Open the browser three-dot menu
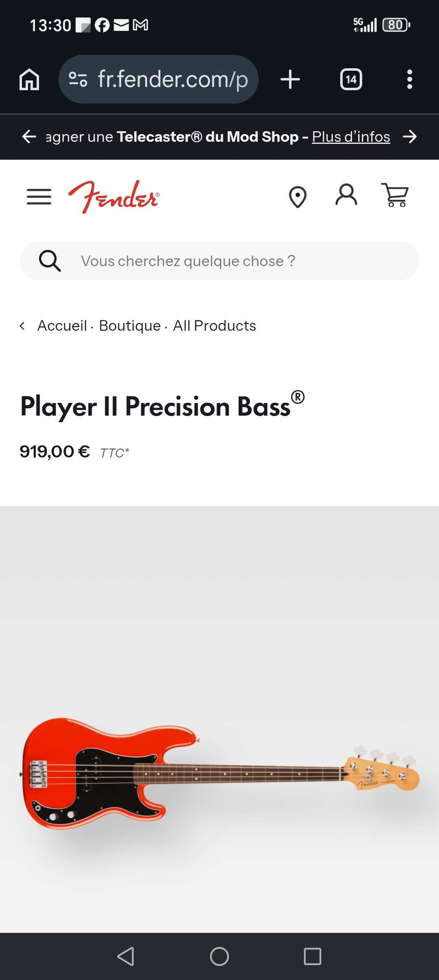The width and height of the screenshot is (439, 980). 409,79
